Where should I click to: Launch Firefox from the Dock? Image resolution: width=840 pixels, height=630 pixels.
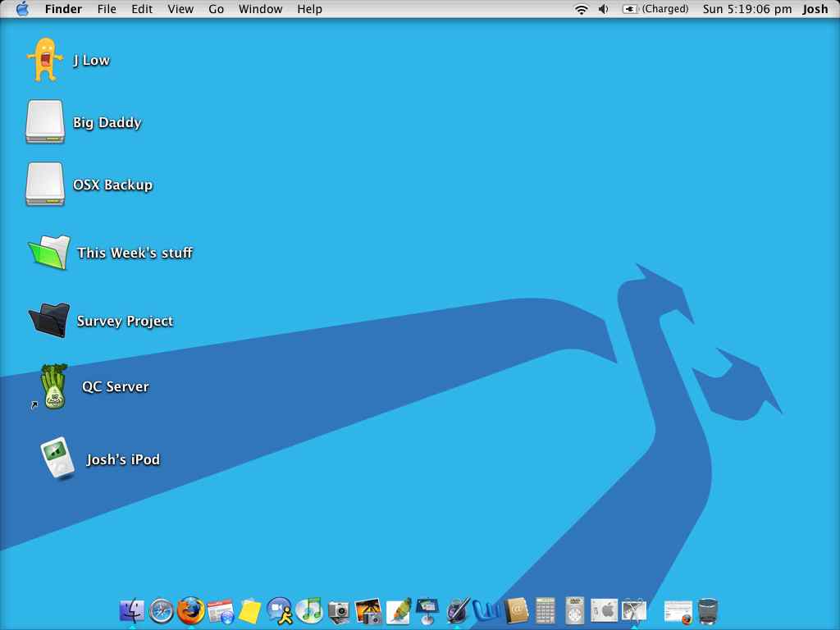click(190, 610)
